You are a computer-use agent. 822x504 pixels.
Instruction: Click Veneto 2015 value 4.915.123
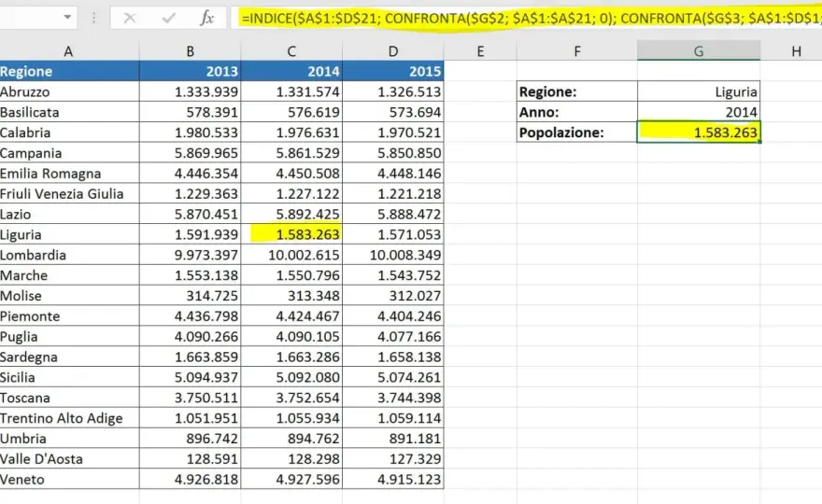393,480
